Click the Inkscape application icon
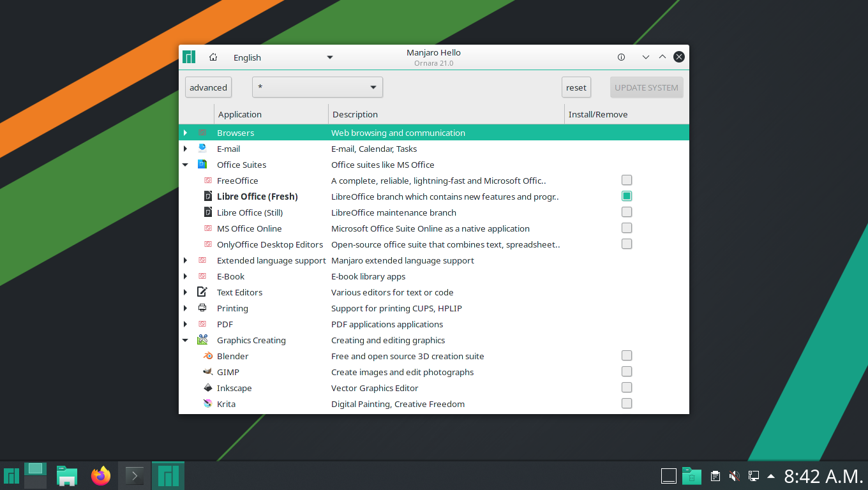868x490 pixels. (x=207, y=388)
